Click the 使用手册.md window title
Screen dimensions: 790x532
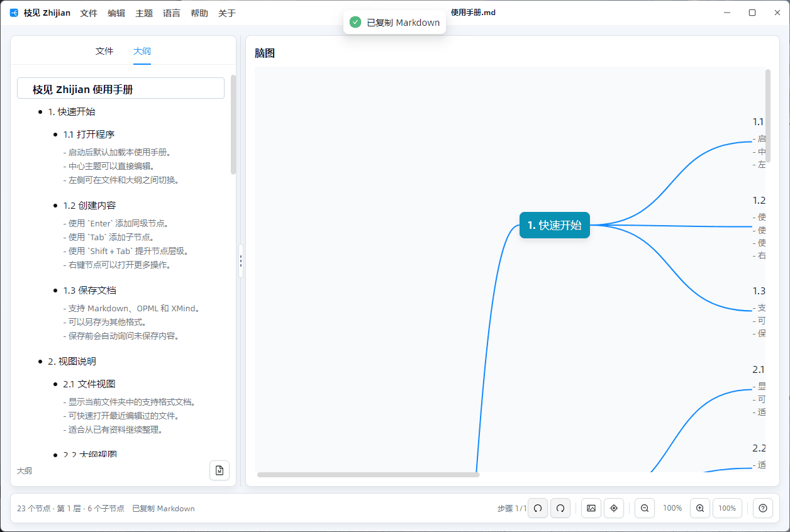tap(473, 13)
